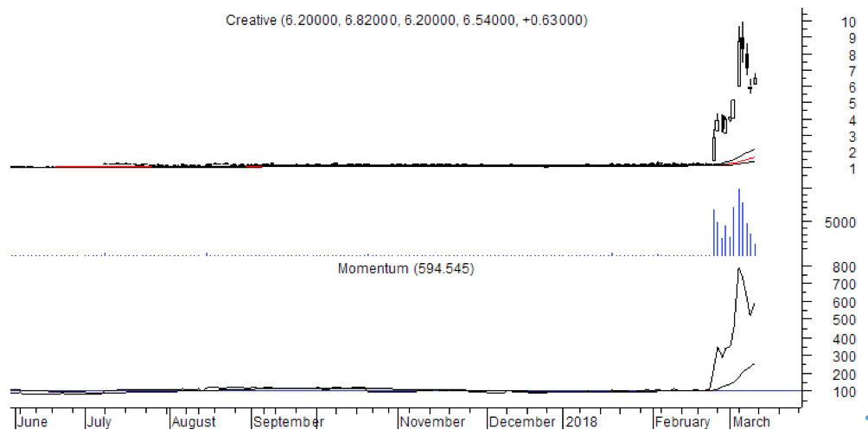Click the July label on time axis

99,422
